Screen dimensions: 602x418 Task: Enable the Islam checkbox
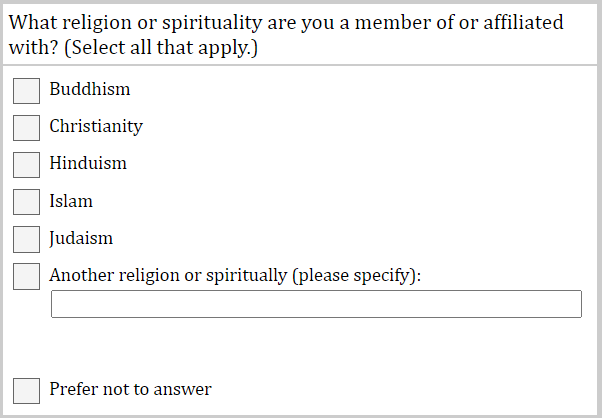[26, 201]
